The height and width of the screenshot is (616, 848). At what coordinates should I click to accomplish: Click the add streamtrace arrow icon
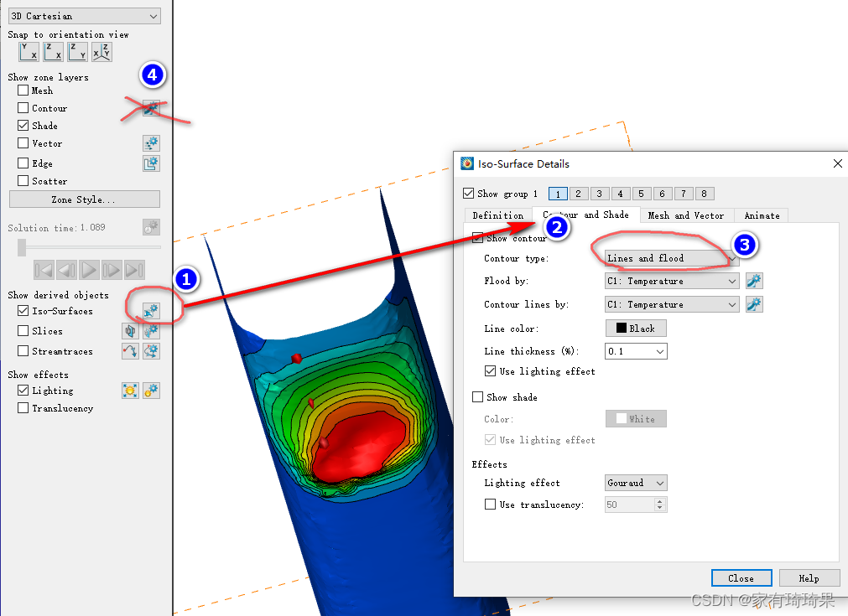[x=130, y=350]
